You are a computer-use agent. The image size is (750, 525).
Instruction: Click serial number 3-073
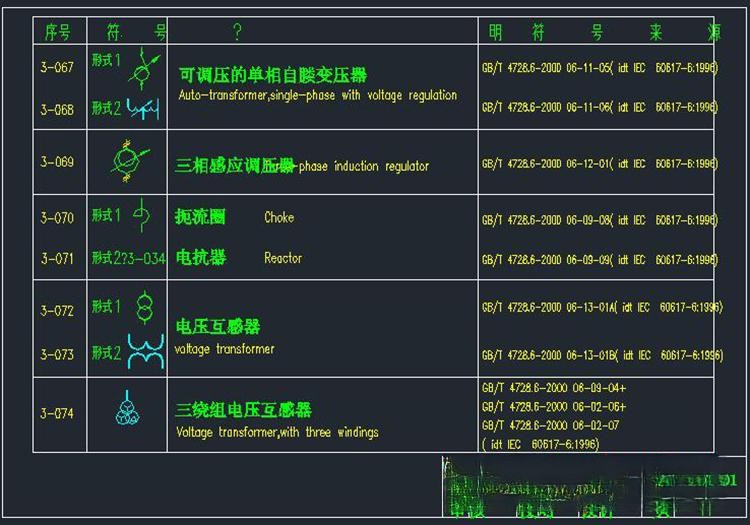point(57,355)
